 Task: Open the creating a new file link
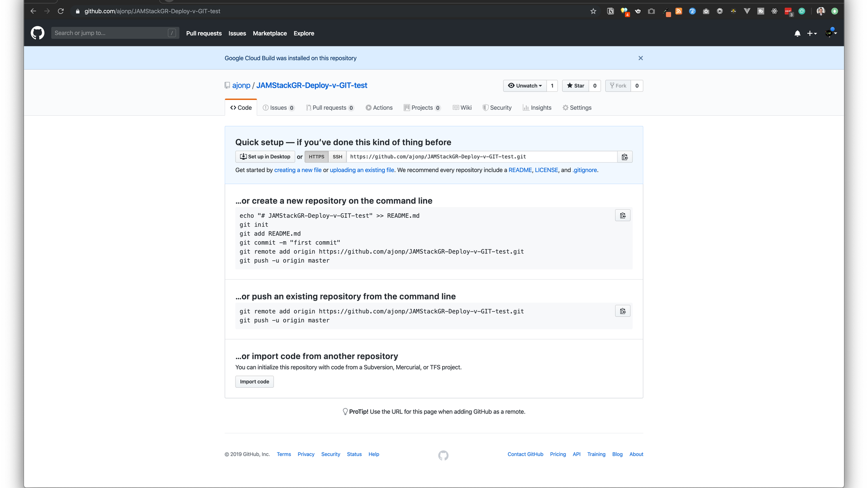(297, 170)
